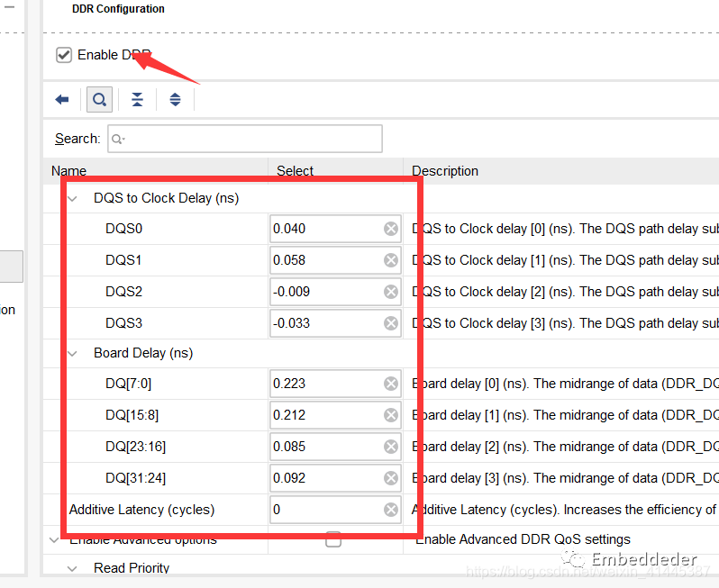This screenshot has width=719, height=588.
Task: Clear the DQ[7:0] board delay value
Action: pyautogui.click(x=391, y=384)
